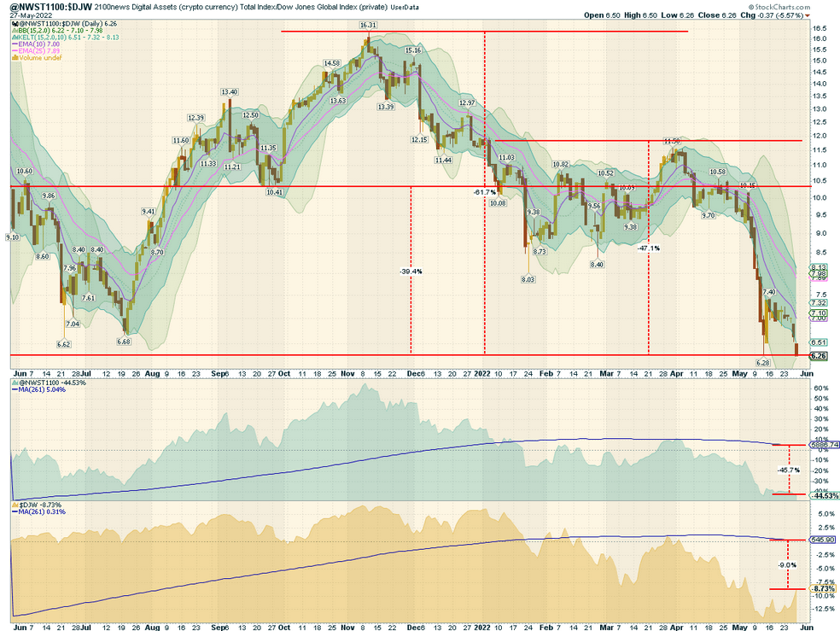The width and height of the screenshot is (840, 631).
Task: Click the candlestick icon beside @NWST1100:$DJW (Daily)
Action: (15, 24)
